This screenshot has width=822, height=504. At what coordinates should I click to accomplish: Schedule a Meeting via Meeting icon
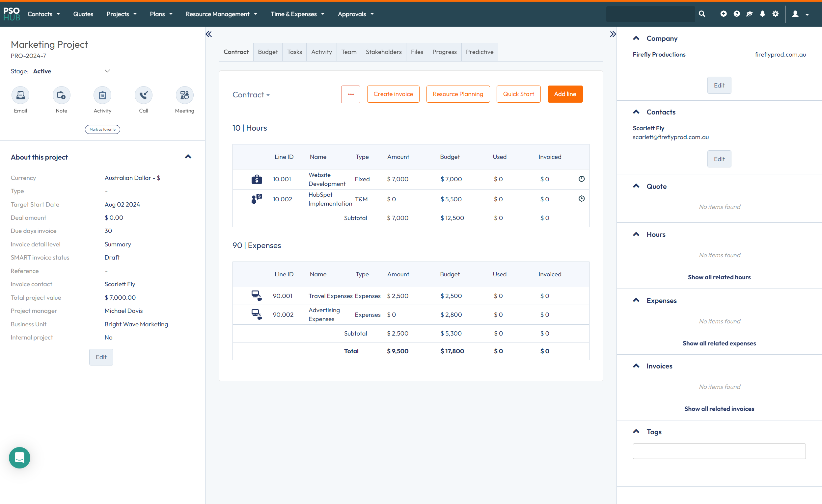click(x=184, y=95)
